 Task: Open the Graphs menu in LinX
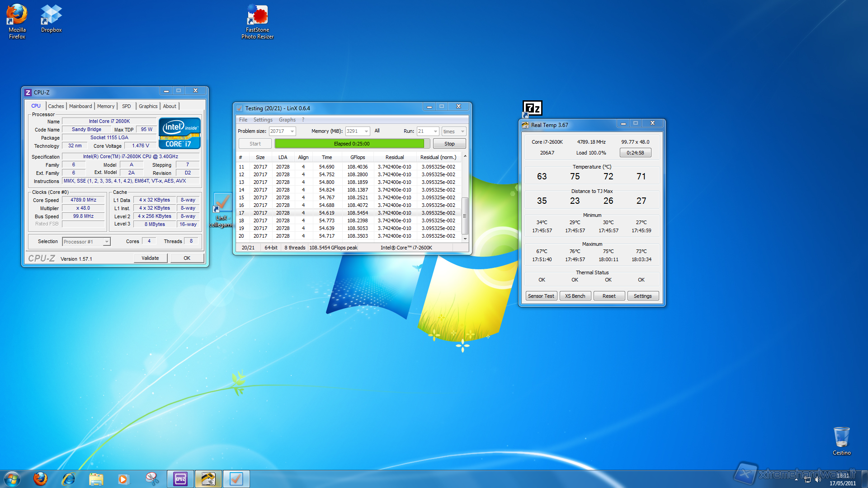(287, 120)
